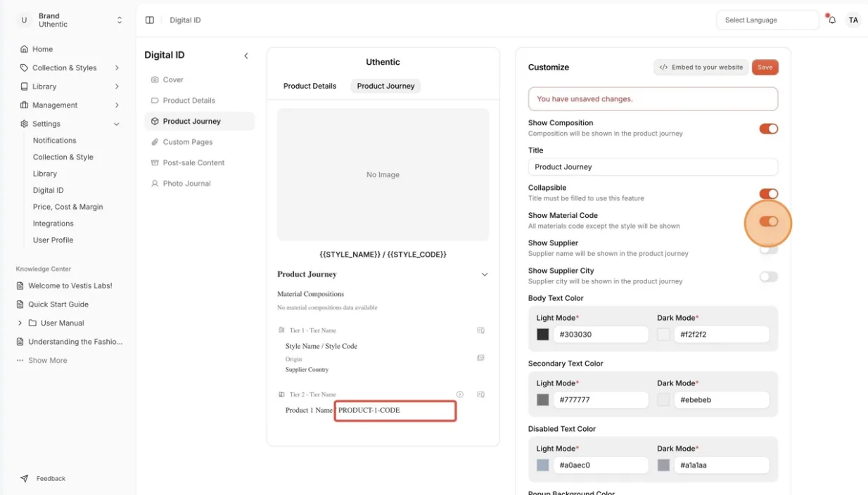Click the Tier 1 row right-side icon
This screenshot has width=868, height=495.
(x=481, y=330)
